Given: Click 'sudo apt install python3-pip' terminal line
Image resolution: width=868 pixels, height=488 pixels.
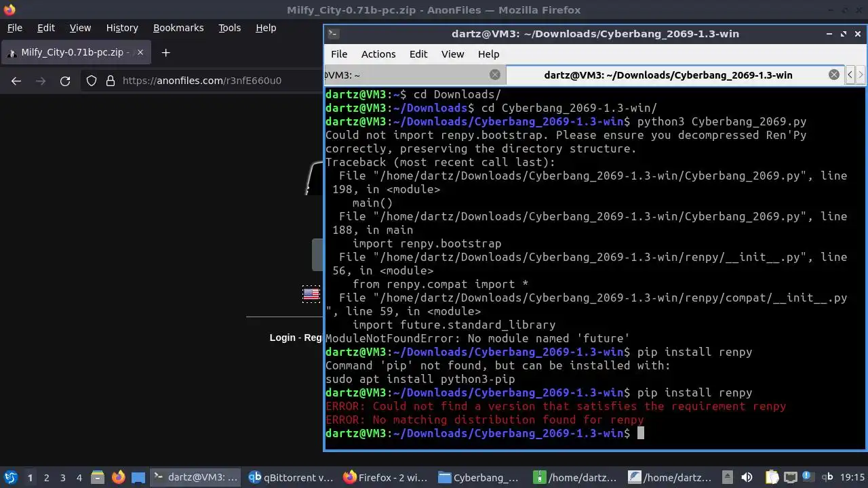Looking at the screenshot, I should coord(420,379).
